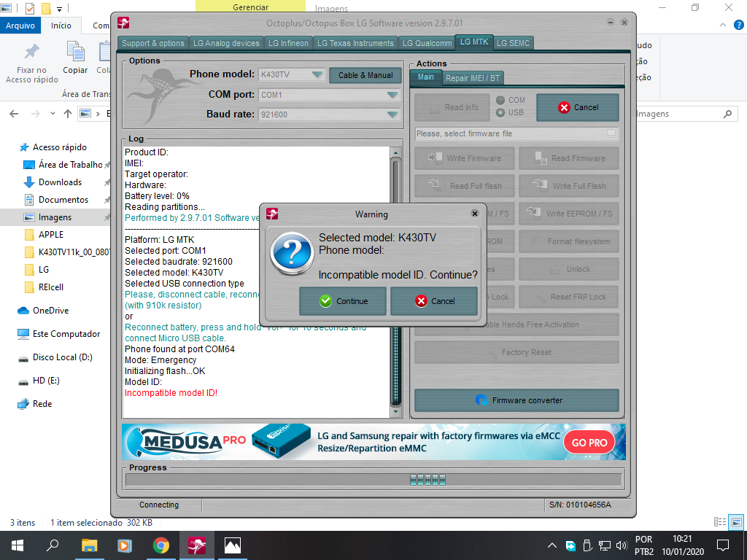747x560 pixels.
Task: Open the Início ribbon tab in Explorer
Action: pos(61,26)
